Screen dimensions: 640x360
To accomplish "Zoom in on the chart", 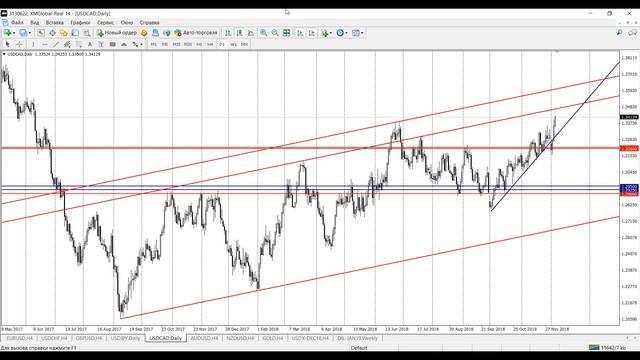I will tap(264, 33).
